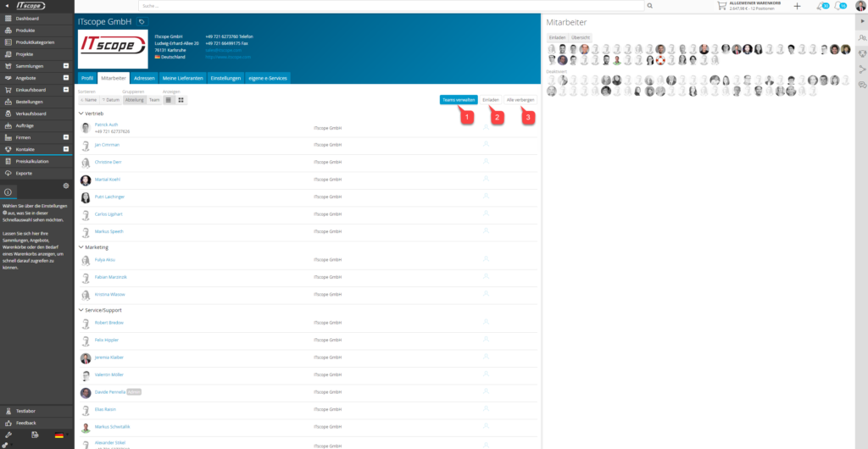This screenshot has height=449, width=868.
Task: Open the Meine Lieferanten tab
Action: (183, 79)
